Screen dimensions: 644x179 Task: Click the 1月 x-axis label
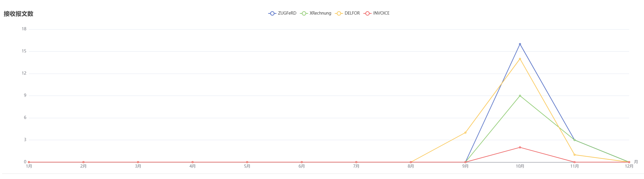pos(29,166)
